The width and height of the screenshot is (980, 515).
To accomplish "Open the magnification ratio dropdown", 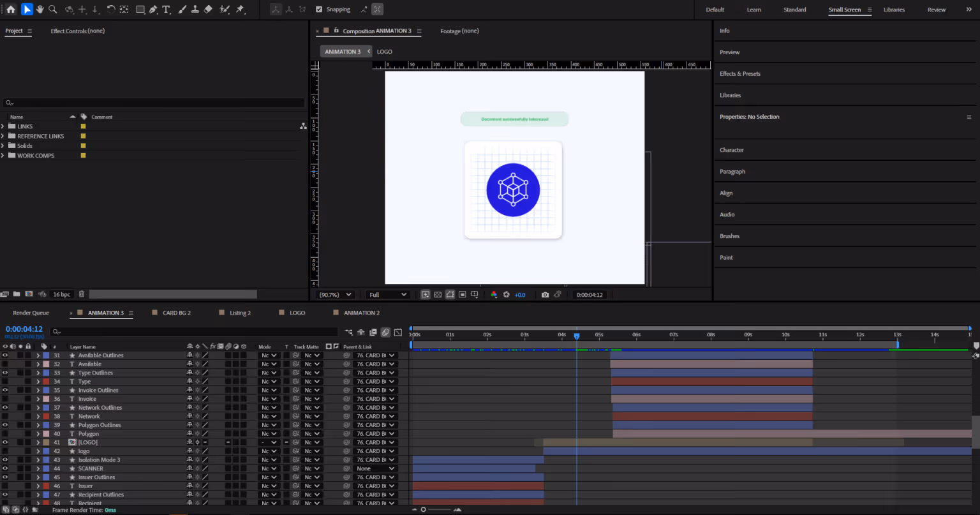I will point(335,294).
